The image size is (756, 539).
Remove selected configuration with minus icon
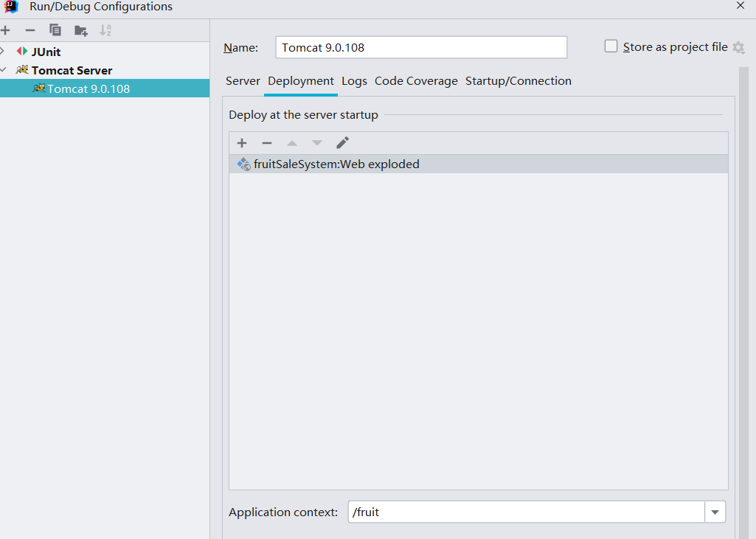(x=30, y=30)
